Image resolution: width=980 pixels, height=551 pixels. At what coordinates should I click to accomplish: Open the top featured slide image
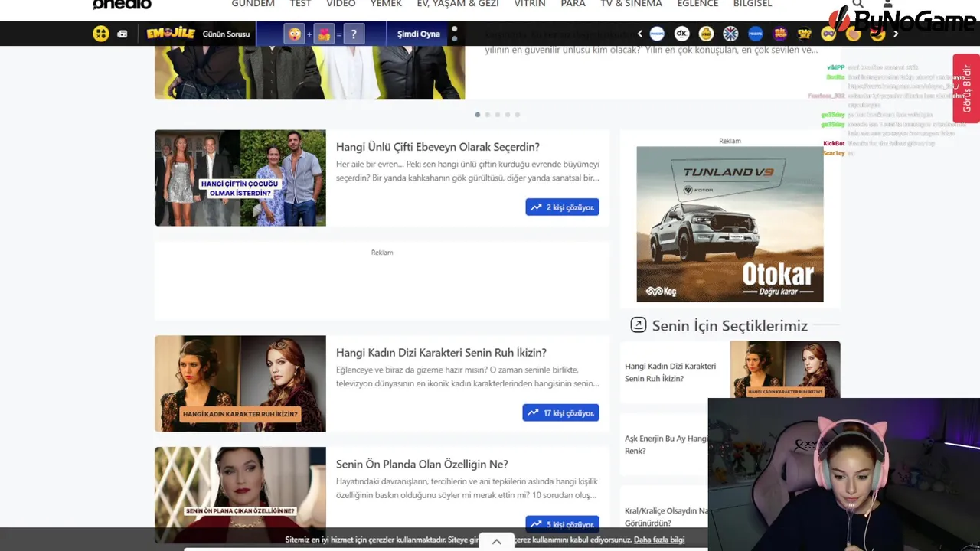pos(309,73)
